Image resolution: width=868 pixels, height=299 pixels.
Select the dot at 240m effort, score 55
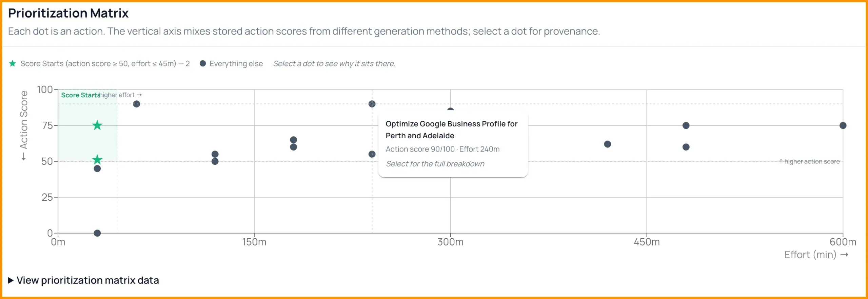pyautogui.click(x=372, y=154)
